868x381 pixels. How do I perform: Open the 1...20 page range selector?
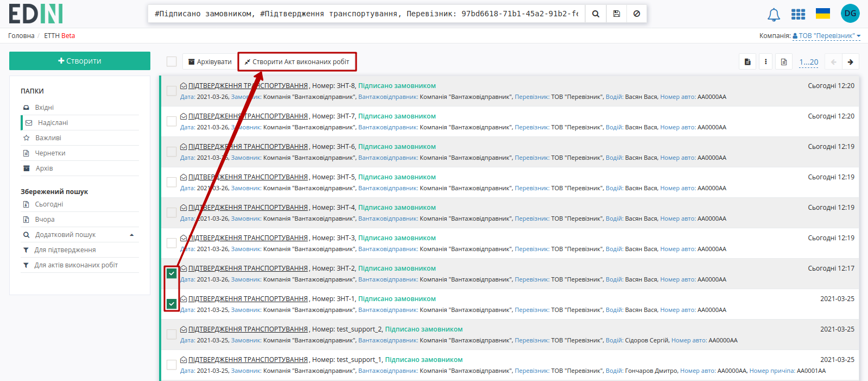click(x=809, y=62)
